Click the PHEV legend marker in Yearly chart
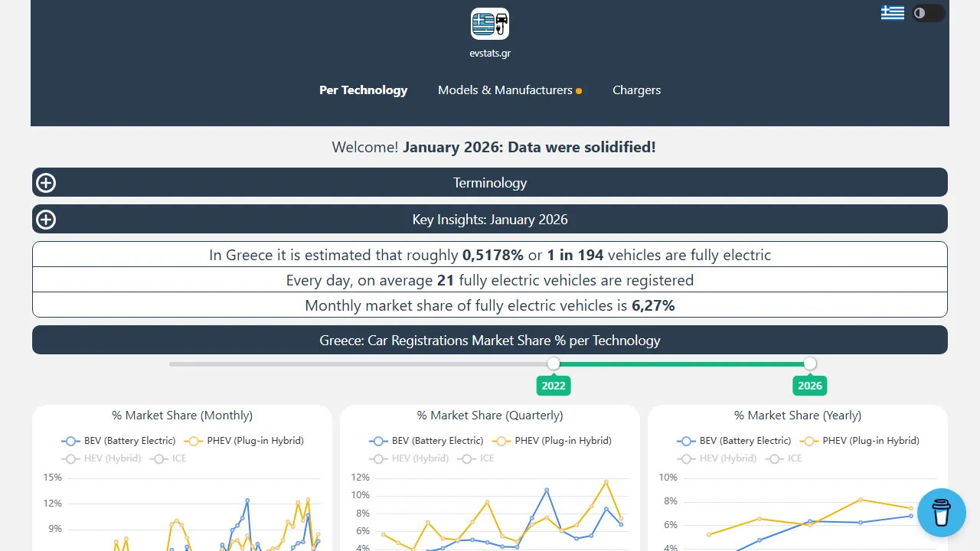The height and width of the screenshot is (551, 980). (810, 441)
